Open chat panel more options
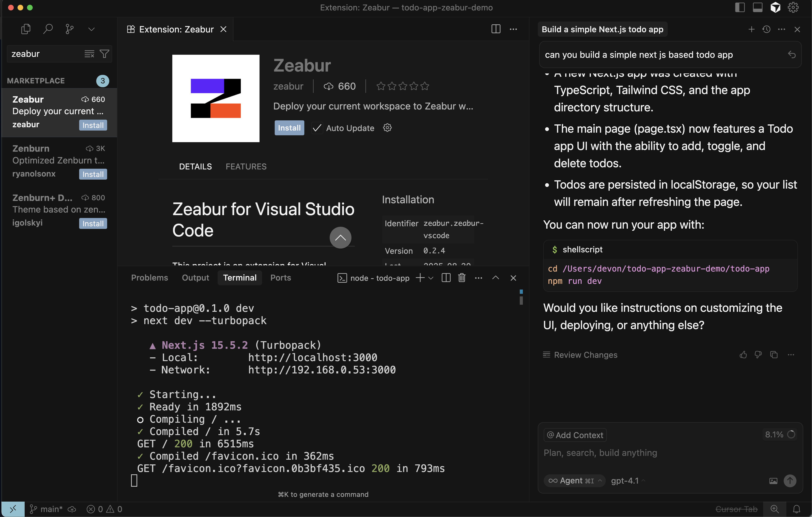 click(x=781, y=29)
